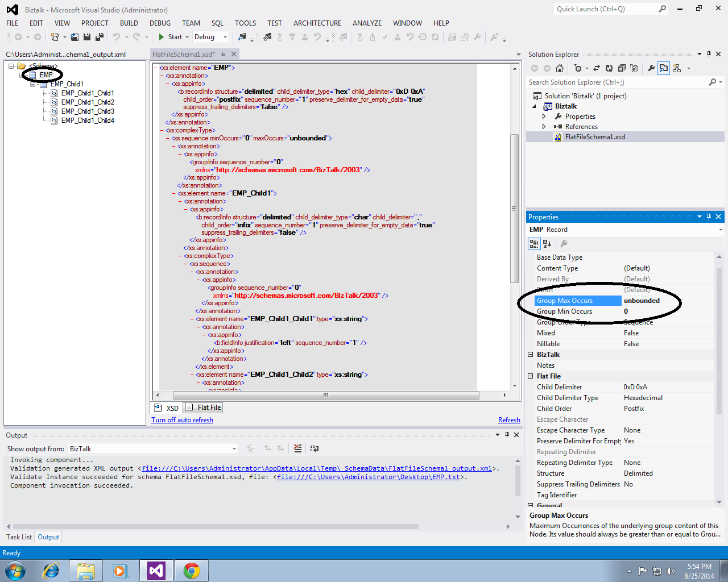
Task: Select the Alphabetical sort icon in Properties
Action: pos(547,243)
